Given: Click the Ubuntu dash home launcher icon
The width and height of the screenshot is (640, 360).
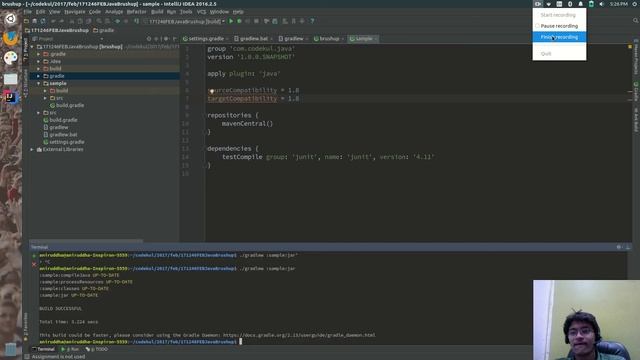Looking at the screenshot, I should click(x=11, y=19).
